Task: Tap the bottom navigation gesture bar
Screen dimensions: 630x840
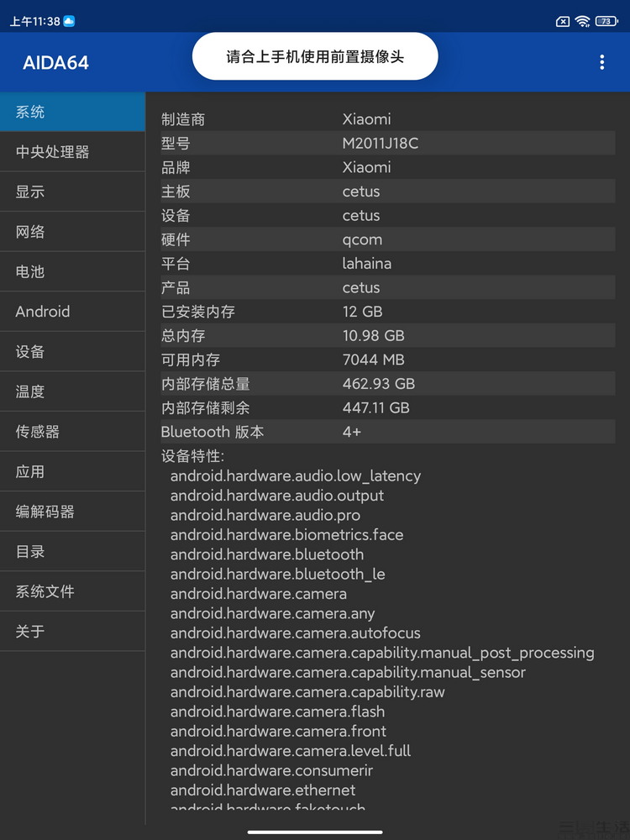Action: point(315,832)
